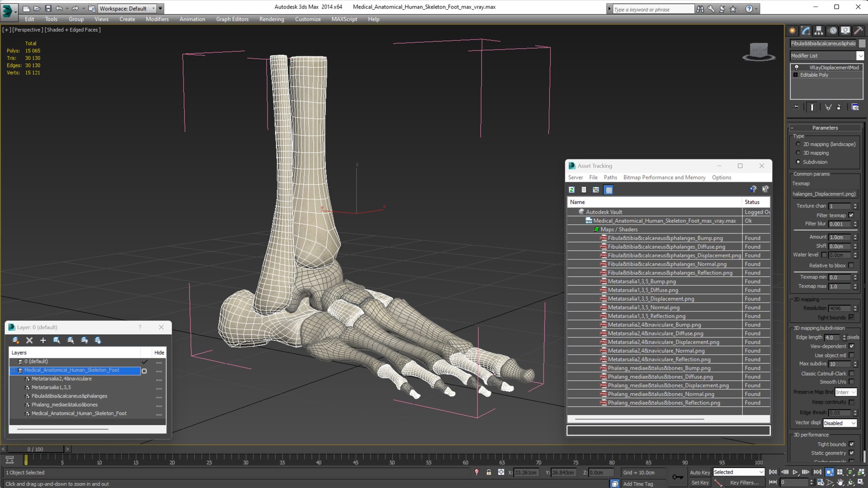Image resolution: width=868 pixels, height=488 pixels.
Task: Open the Workspace Default dropdown
Action: (x=127, y=8)
